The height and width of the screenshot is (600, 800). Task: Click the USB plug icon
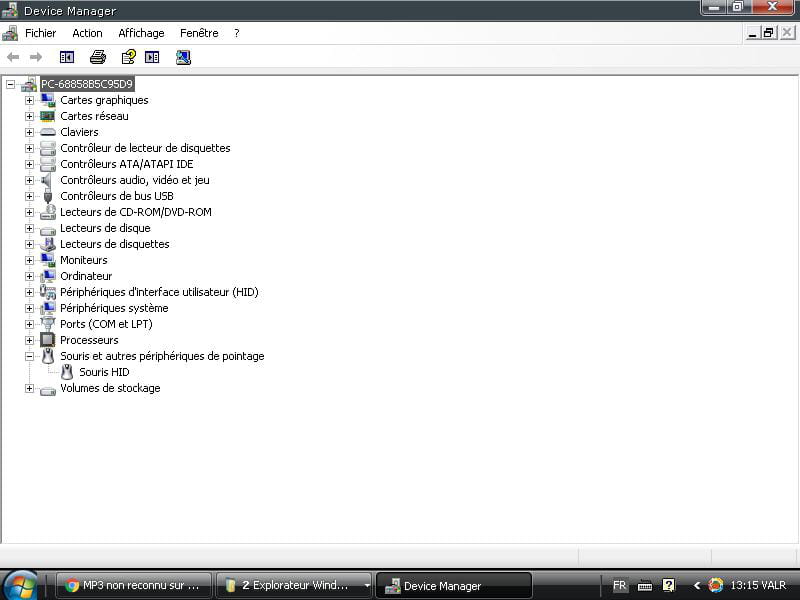48,196
